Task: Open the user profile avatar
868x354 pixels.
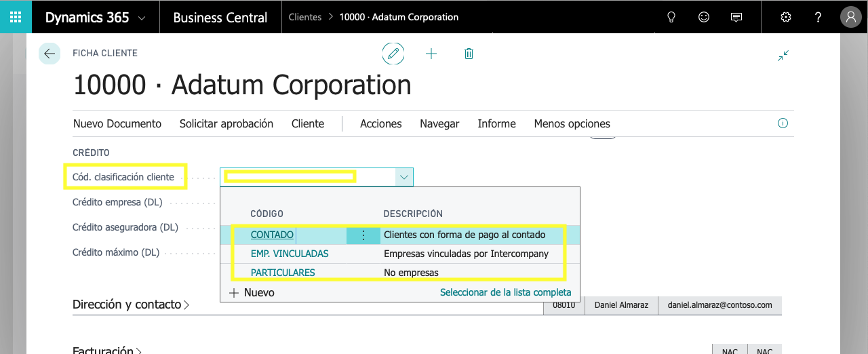Action: point(850,17)
